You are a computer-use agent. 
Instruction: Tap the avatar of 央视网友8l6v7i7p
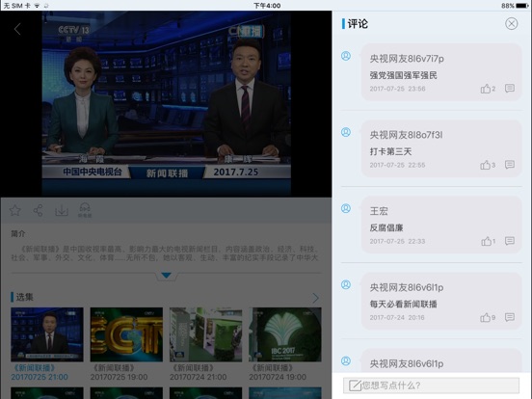[x=346, y=56]
